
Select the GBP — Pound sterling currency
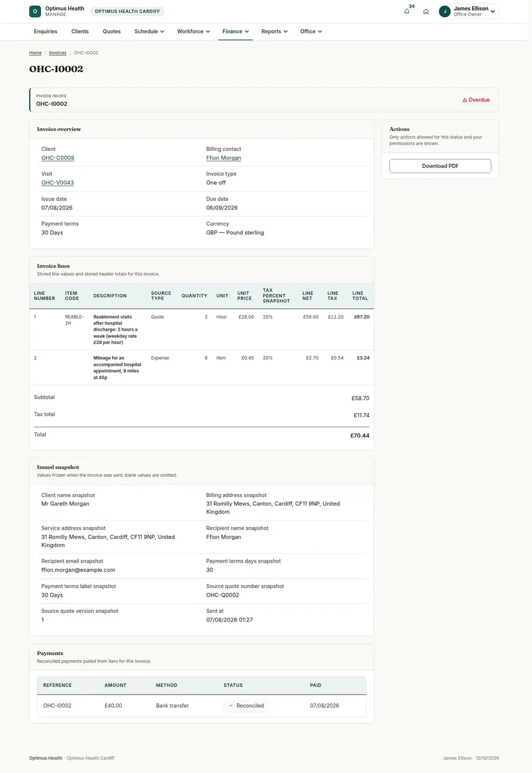[235, 233]
